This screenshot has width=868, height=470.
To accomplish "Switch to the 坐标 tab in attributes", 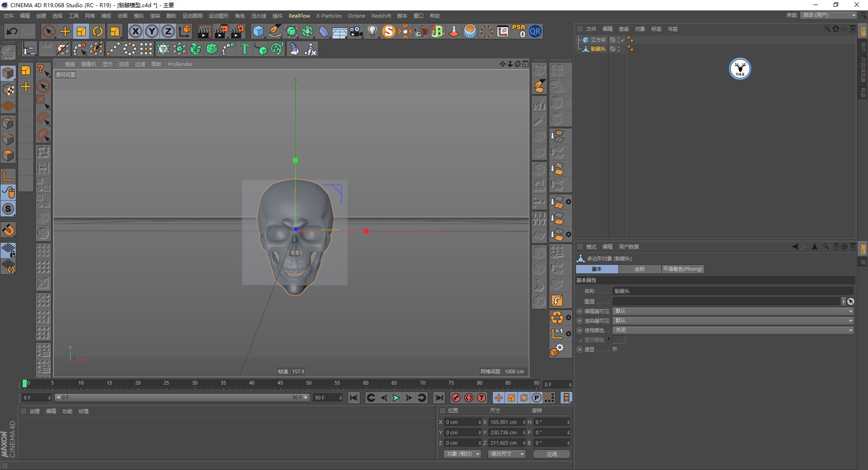I will point(639,269).
